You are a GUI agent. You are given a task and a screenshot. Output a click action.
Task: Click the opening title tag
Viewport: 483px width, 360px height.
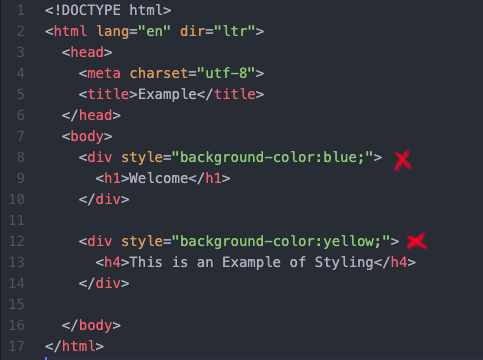(x=108, y=94)
